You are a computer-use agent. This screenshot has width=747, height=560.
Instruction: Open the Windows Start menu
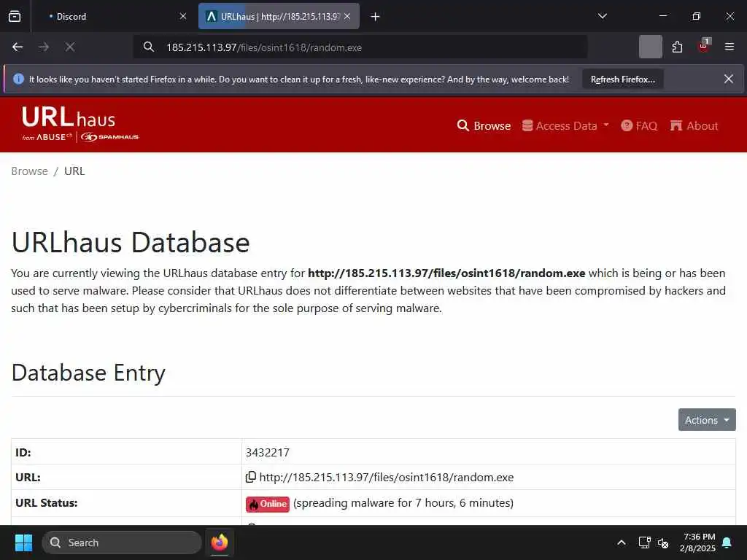[23, 542]
